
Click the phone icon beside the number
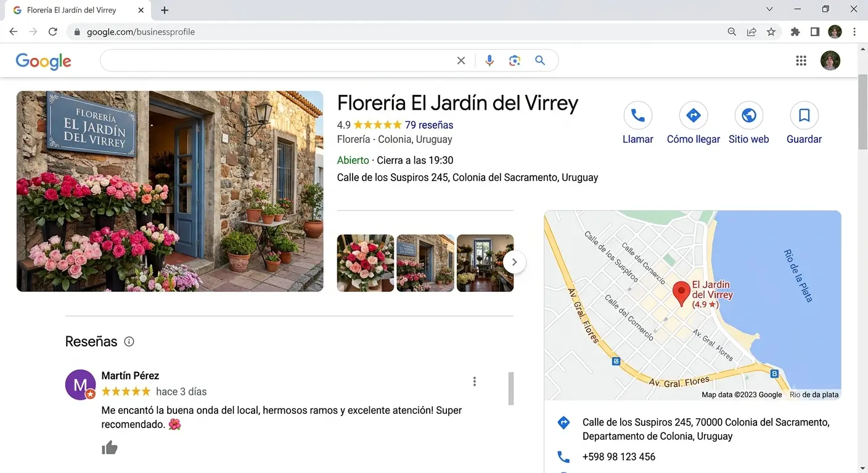[x=563, y=457]
